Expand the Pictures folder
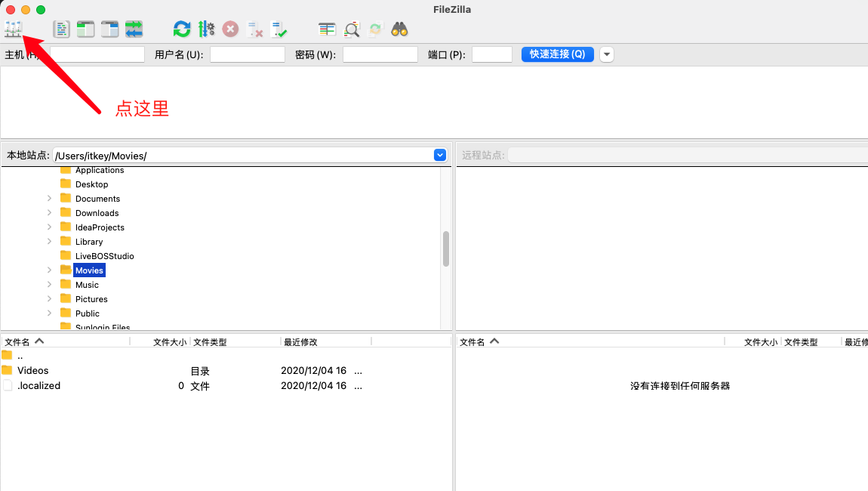868x491 pixels. [x=49, y=299]
